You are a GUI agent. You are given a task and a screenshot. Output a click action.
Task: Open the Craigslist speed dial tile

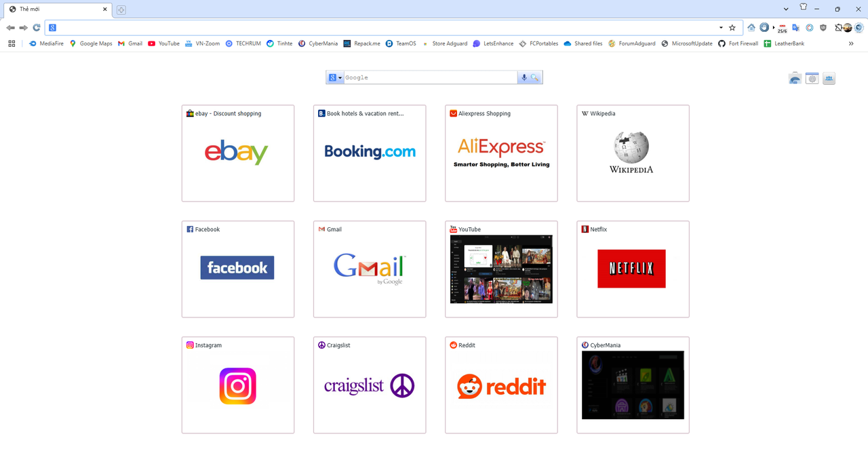point(370,385)
